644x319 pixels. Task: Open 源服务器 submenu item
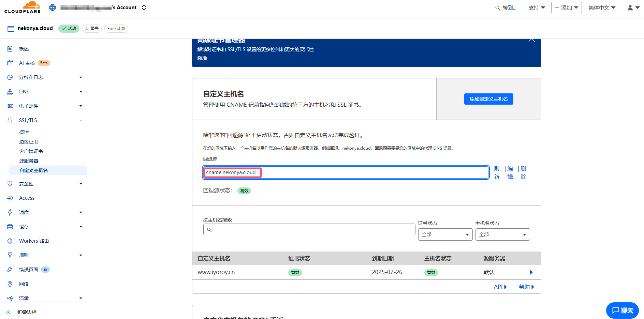29,161
